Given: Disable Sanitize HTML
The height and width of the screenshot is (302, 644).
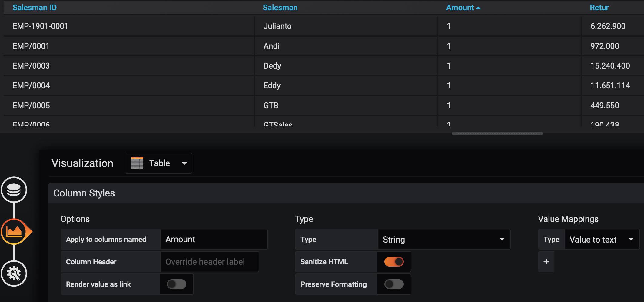Looking at the screenshot, I should click(x=394, y=261).
